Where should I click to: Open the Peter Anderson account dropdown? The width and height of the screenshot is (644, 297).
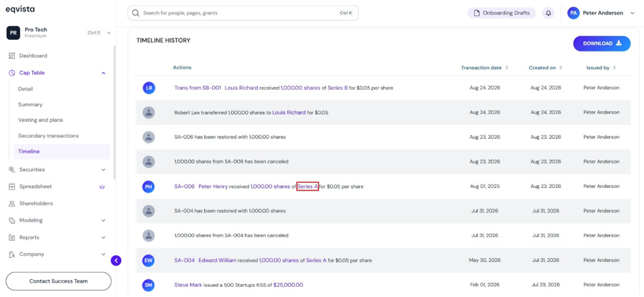(632, 13)
